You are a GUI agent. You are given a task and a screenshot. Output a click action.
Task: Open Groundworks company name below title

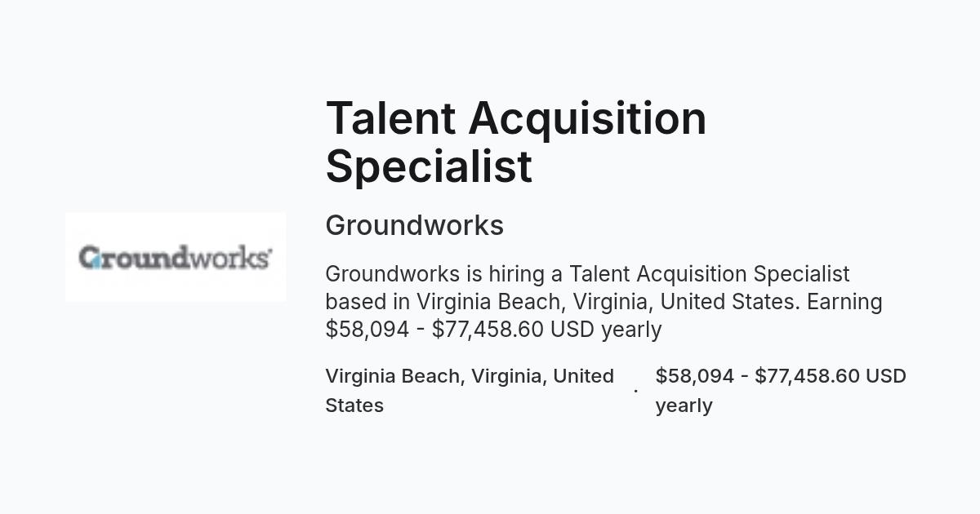(x=414, y=225)
